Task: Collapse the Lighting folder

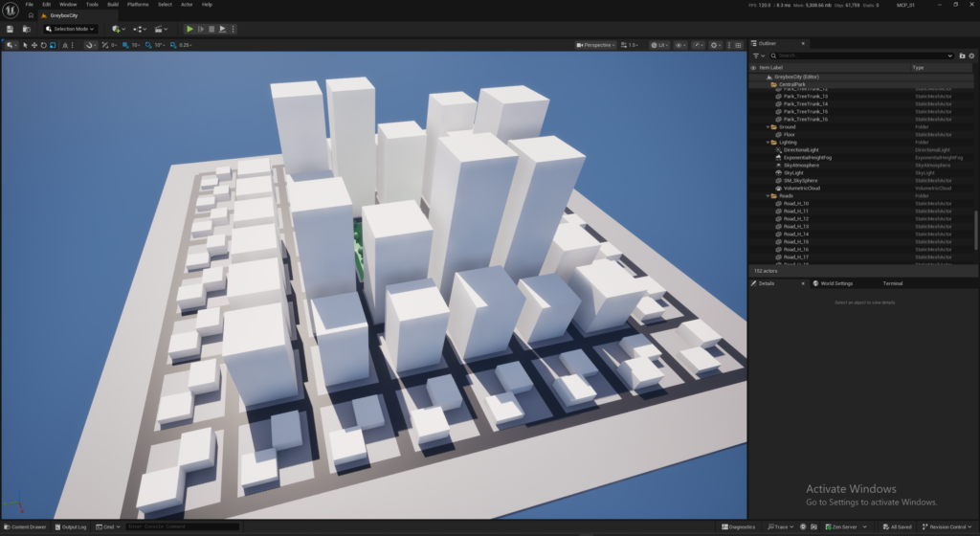Action: (768, 143)
